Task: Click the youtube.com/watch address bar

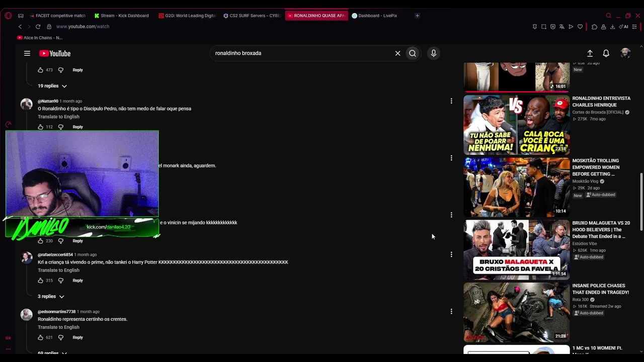Action: 83,27
